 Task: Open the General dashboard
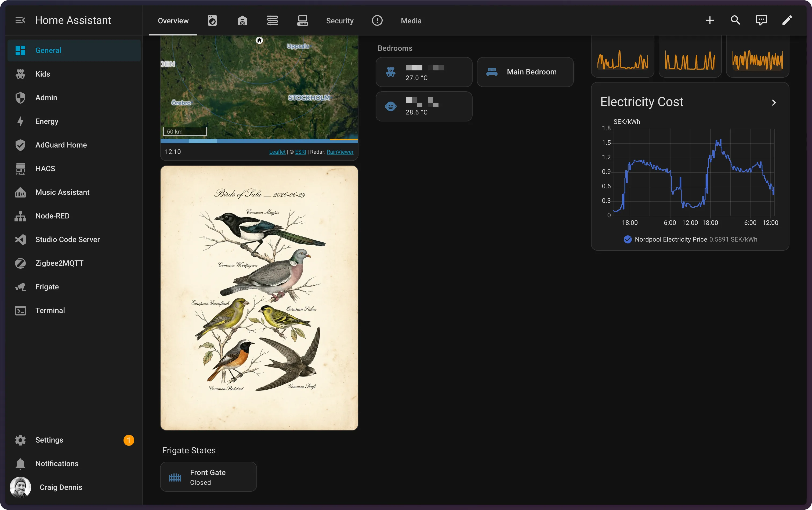[74, 50]
